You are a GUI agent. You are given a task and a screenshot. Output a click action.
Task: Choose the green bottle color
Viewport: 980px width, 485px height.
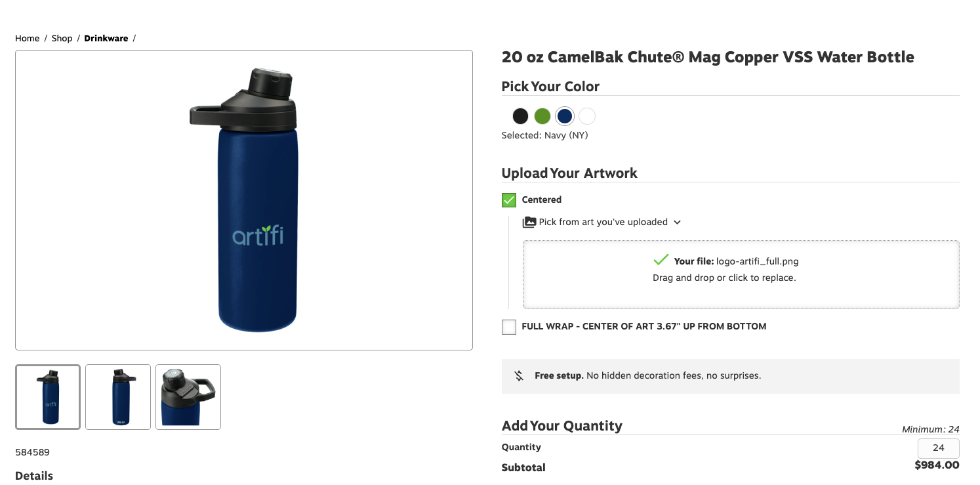542,116
